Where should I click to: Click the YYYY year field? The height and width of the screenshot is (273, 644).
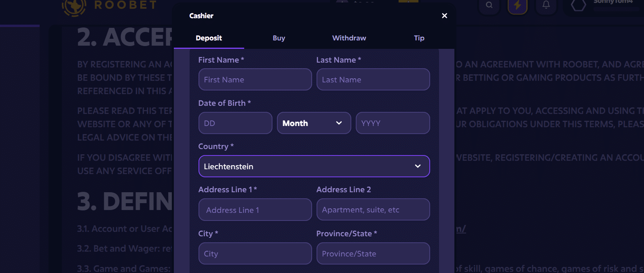click(x=393, y=123)
